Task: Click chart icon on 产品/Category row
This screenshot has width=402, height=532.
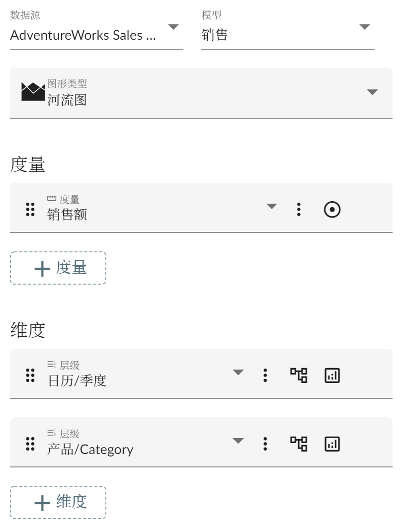Action: (x=332, y=444)
